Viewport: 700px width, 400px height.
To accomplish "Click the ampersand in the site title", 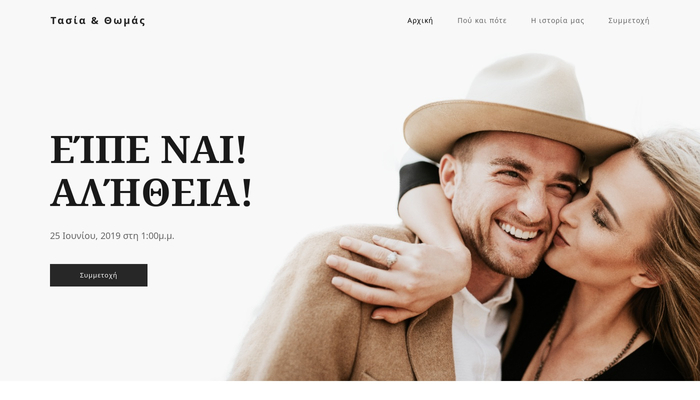I will pyautogui.click(x=95, y=21).
